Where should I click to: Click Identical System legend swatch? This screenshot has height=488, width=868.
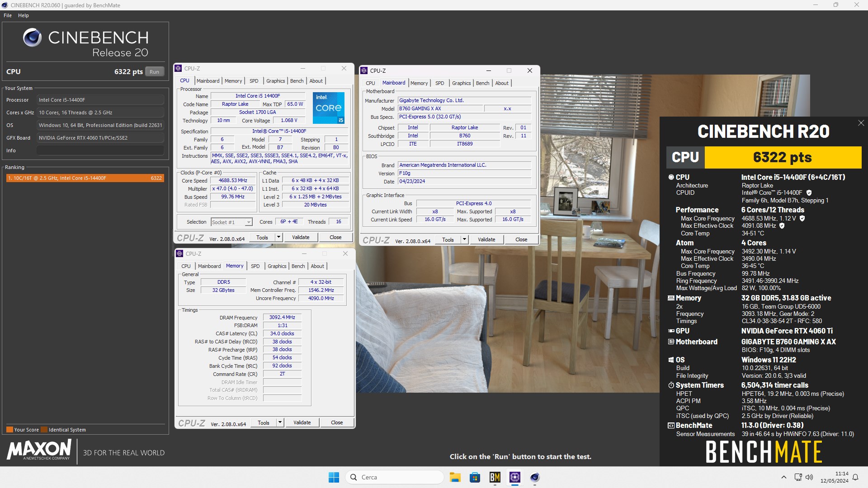44,430
